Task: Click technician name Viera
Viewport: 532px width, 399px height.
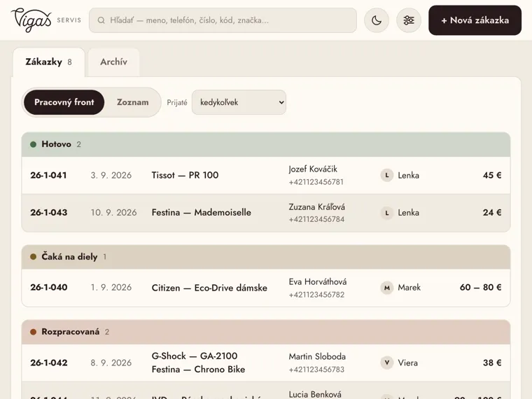Action: click(408, 363)
